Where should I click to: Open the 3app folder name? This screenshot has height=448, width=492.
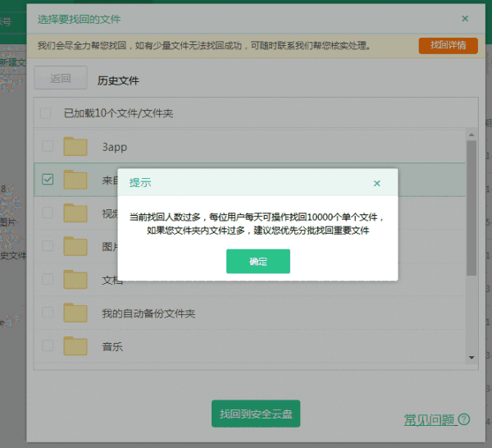tap(115, 147)
